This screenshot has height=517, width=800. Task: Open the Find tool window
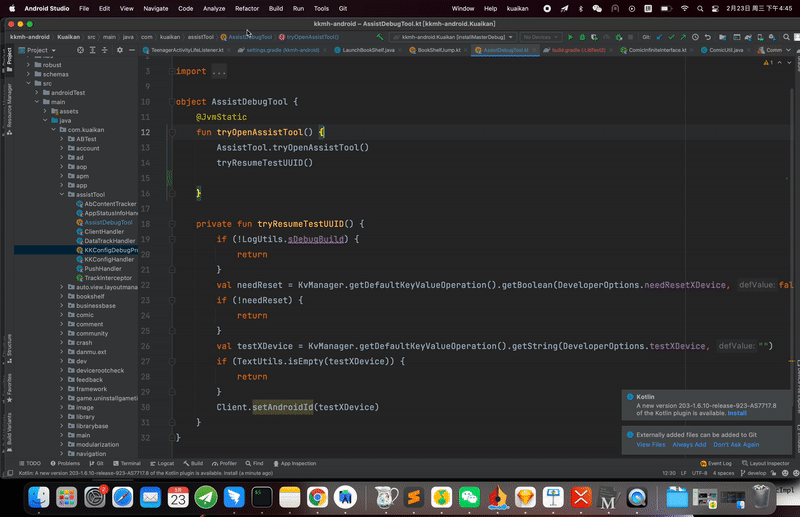(254, 463)
